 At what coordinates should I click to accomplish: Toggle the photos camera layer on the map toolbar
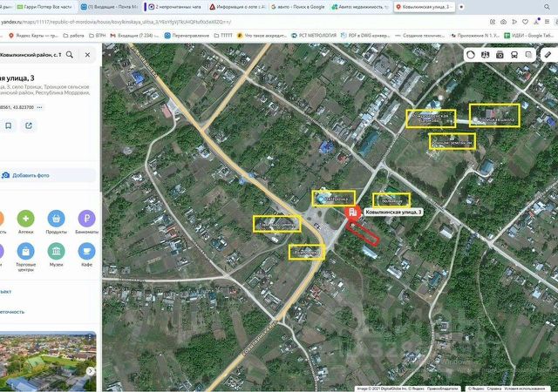point(500,54)
